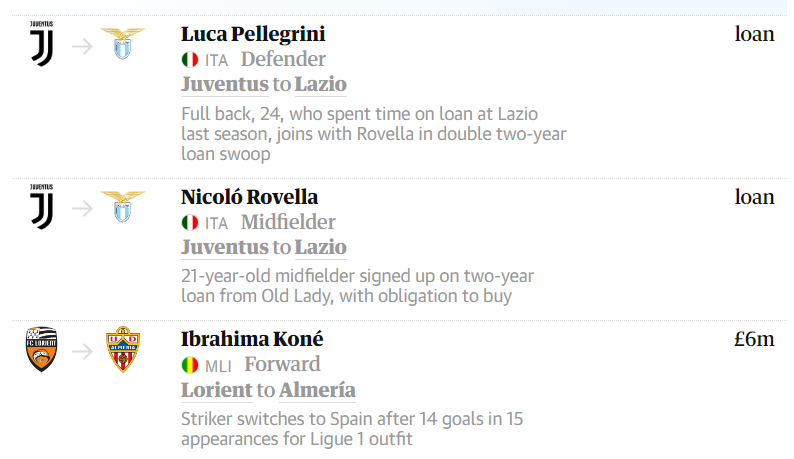Open the Juventus link under Nicoló Rovella
This screenshot has height=459, width=794.
point(225,247)
